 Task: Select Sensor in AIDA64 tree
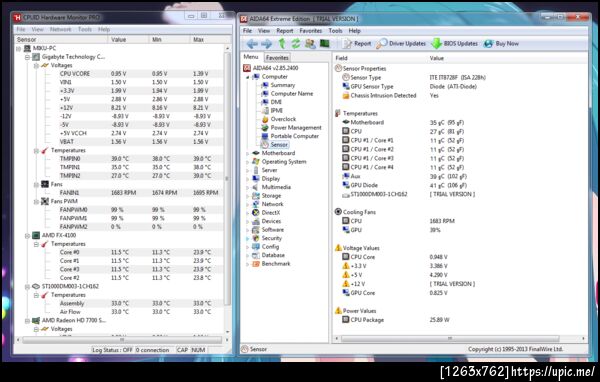[x=279, y=145]
